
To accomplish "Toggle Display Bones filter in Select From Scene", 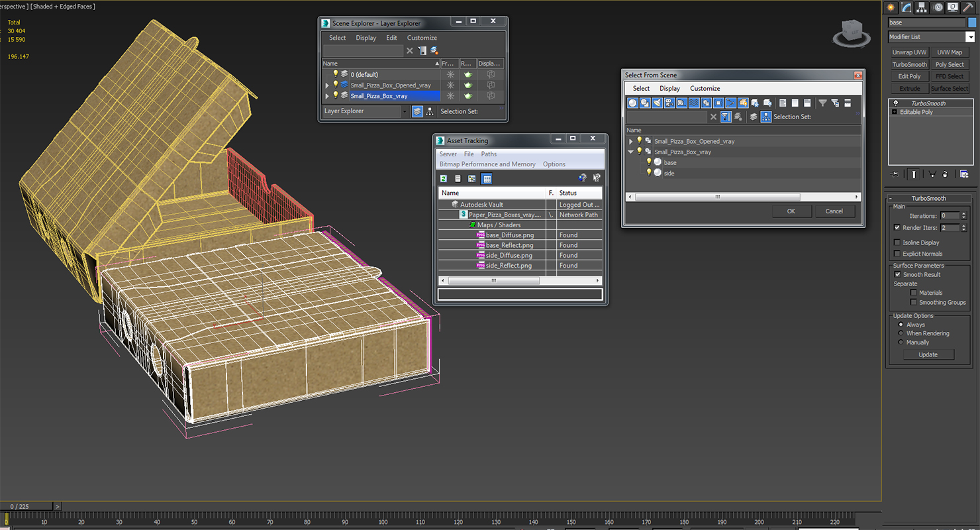I will (x=730, y=103).
